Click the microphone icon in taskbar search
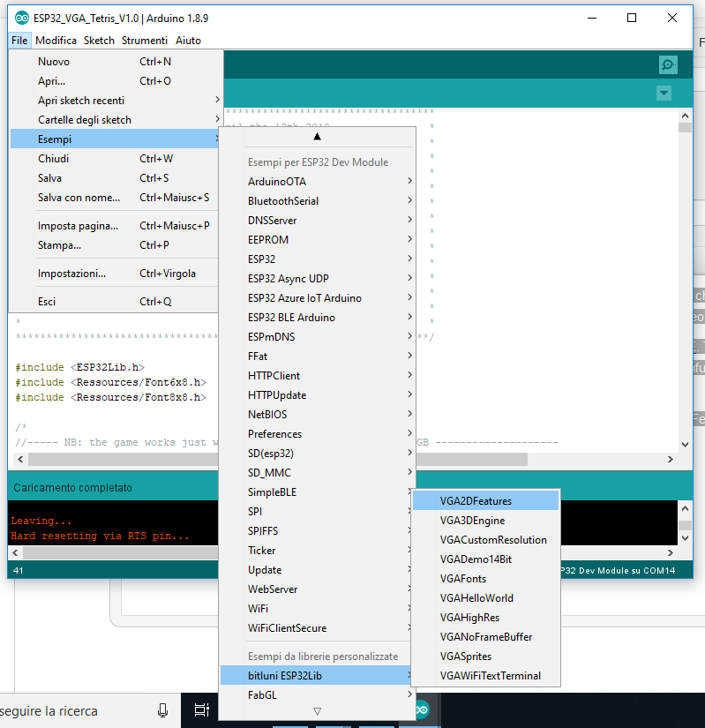The width and height of the screenshot is (705, 728). click(x=163, y=710)
